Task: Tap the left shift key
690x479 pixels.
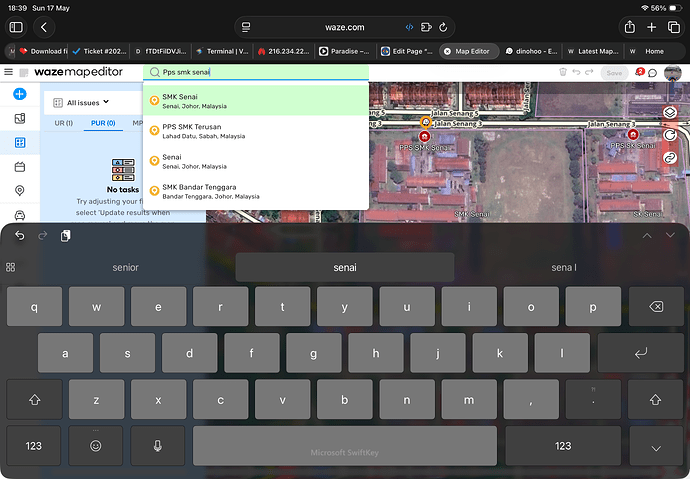Action: (34, 399)
